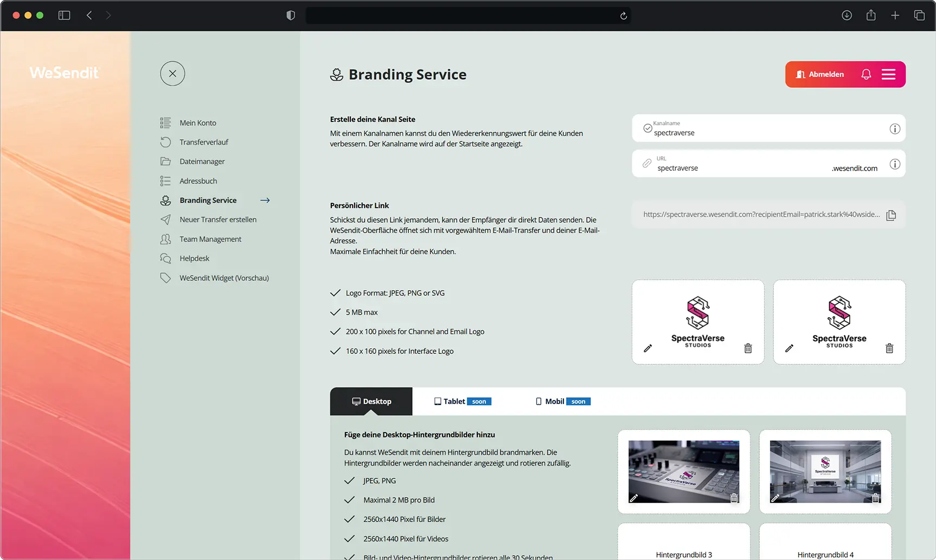
Task: Copy the personal link
Action: click(x=891, y=215)
